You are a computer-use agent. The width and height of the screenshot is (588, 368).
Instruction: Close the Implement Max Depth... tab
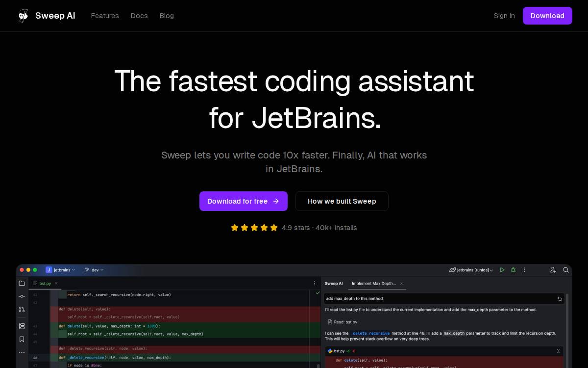point(401,283)
